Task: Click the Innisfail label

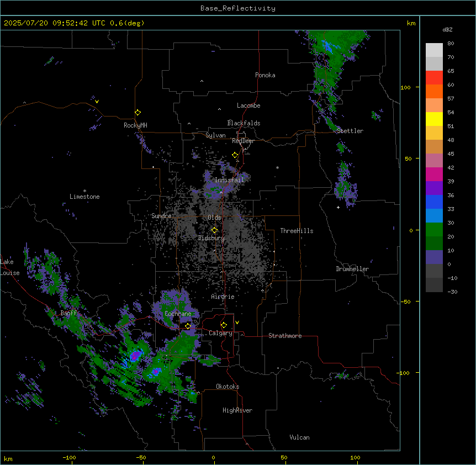Action: (x=230, y=180)
